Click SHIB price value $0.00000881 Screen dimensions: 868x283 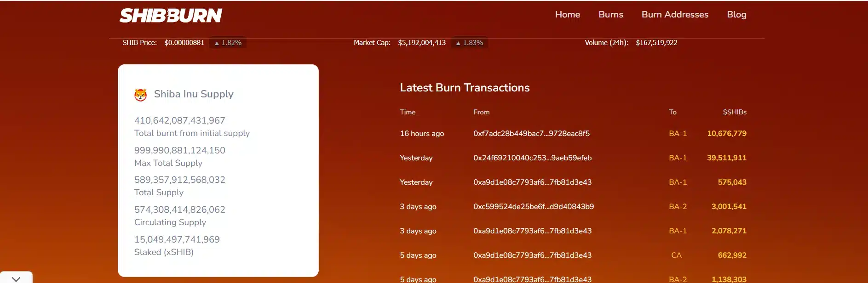(184, 43)
